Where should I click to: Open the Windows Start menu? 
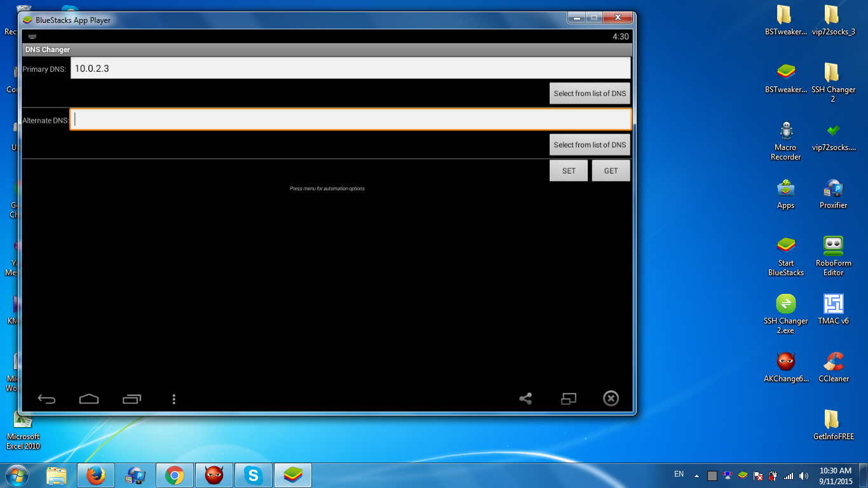[17, 475]
